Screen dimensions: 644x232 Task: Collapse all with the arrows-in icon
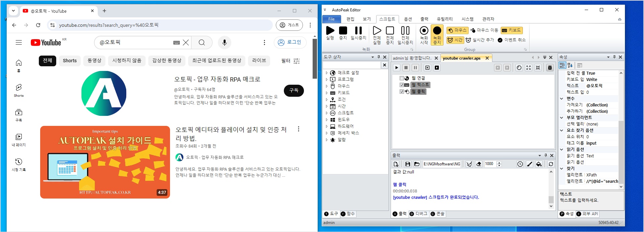538,68
